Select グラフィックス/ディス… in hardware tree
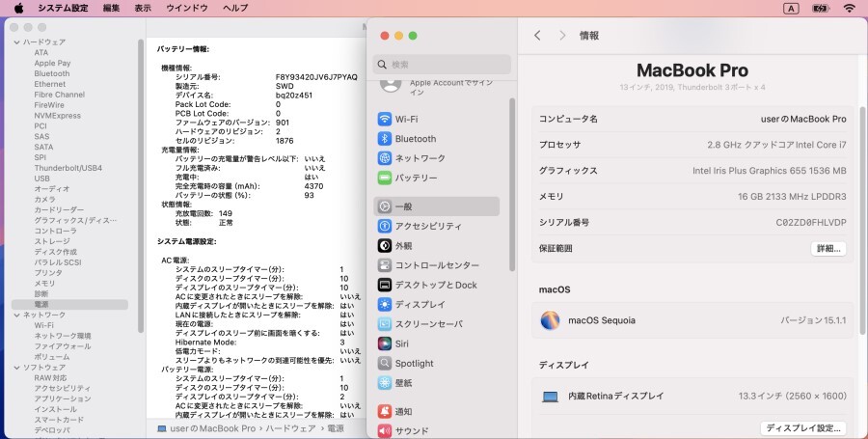Viewport: 868px width, 439px height. (75, 220)
